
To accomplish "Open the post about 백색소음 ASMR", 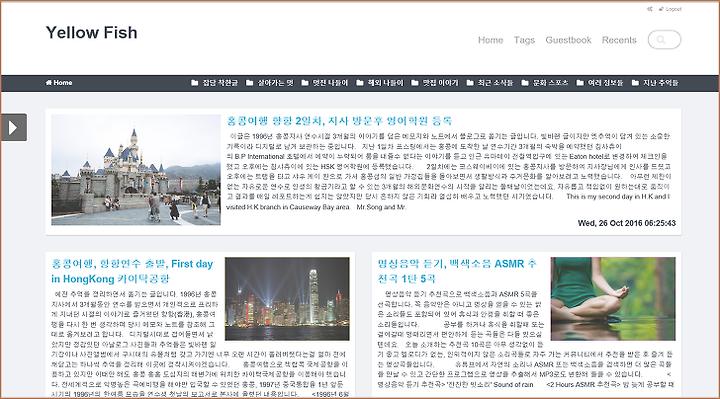I will click(x=457, y=271).
